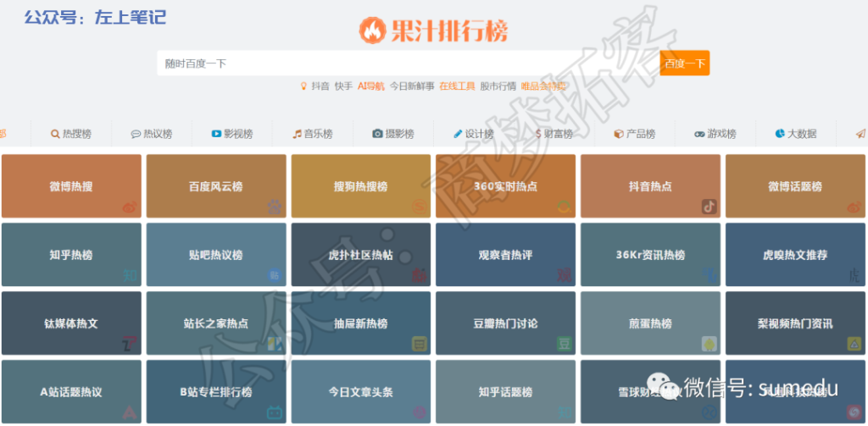Click the 360 icon on 360实时热点 card
This screenshot has width=868, height=426.
click(x=565, y=207)
